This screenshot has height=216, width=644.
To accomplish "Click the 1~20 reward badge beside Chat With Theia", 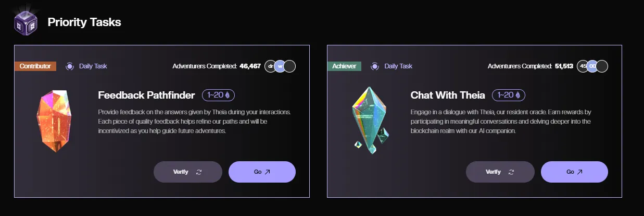I will (508, 95).
